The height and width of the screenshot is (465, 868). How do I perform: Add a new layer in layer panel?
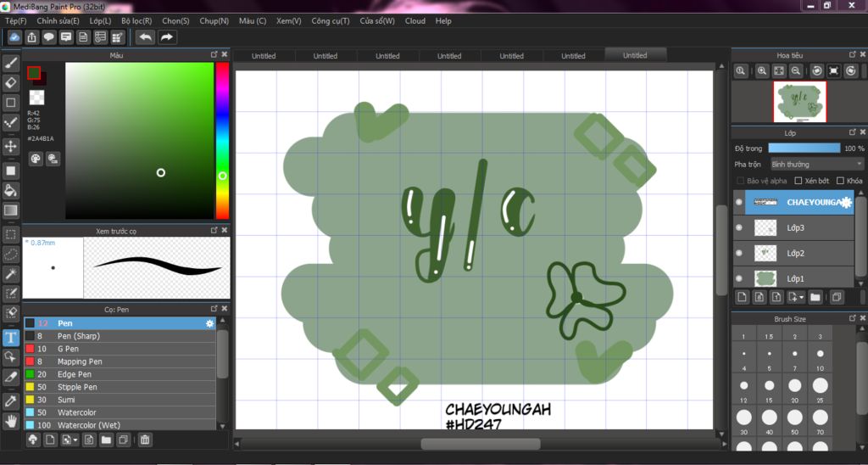pyautogui.click(x=742, y=297)
